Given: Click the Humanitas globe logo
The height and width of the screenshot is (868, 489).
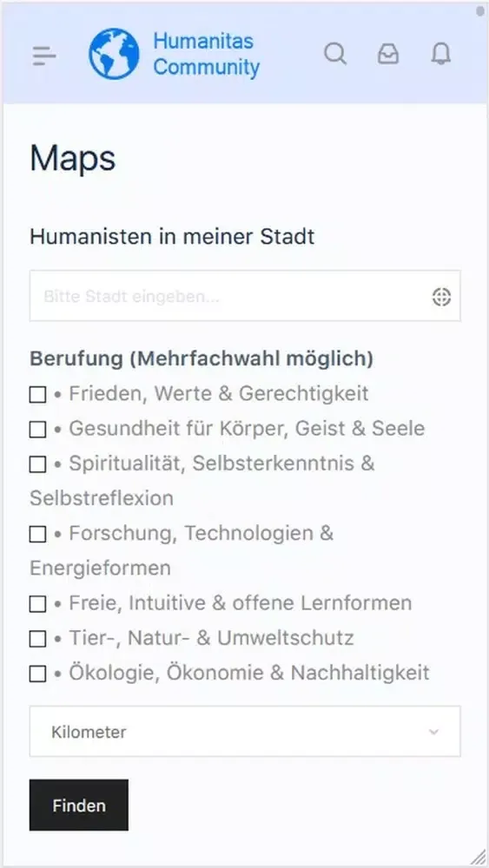Looking at the screenshot, I should click(114, 54).
